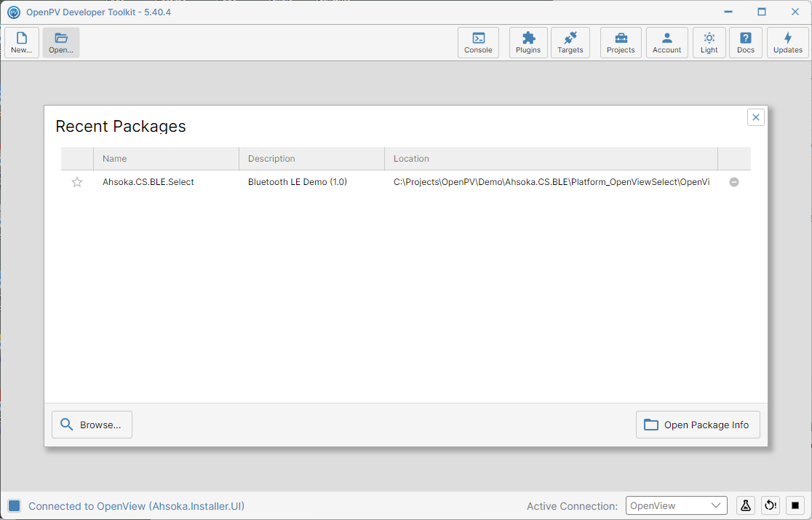Minimize the OpenPV Developer Toolkit window
The width and height of the screenshot is (812, 520).
coord(728,12)
